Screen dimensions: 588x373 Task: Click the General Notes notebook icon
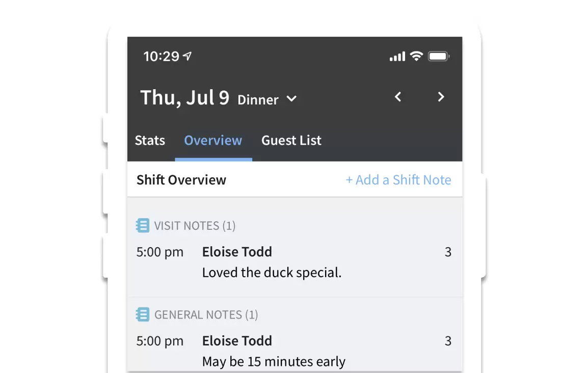pos(143,314)
